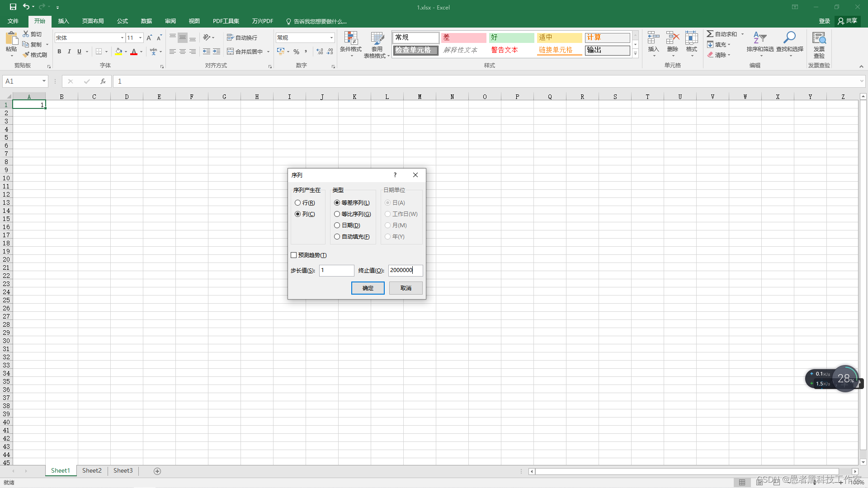This screenshot has height=488, width=868.
Task: Select the 等差序列(L) radio button
Action: click(x=337, y=202)
